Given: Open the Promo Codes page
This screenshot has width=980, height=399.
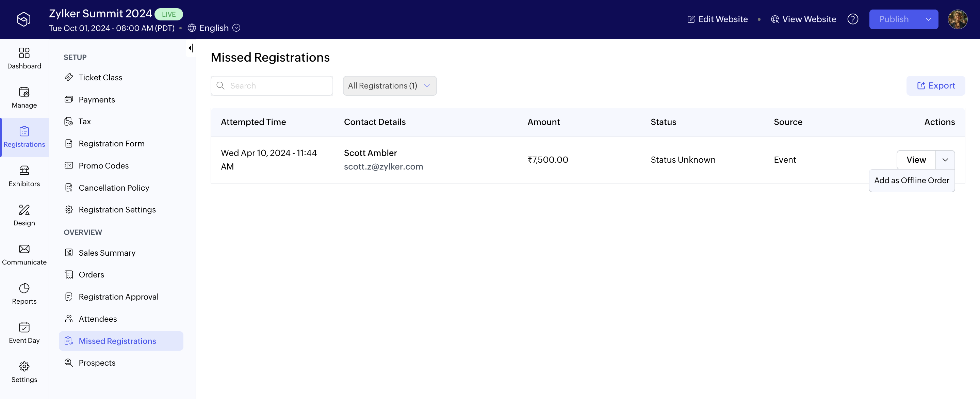Looking at the screenshot, I should [x=103, y=165].
